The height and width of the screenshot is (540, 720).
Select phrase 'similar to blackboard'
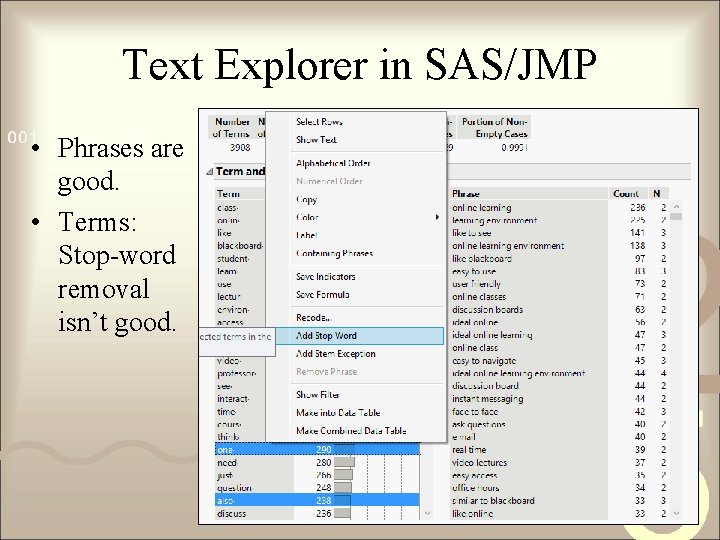(x=493, y=501)
